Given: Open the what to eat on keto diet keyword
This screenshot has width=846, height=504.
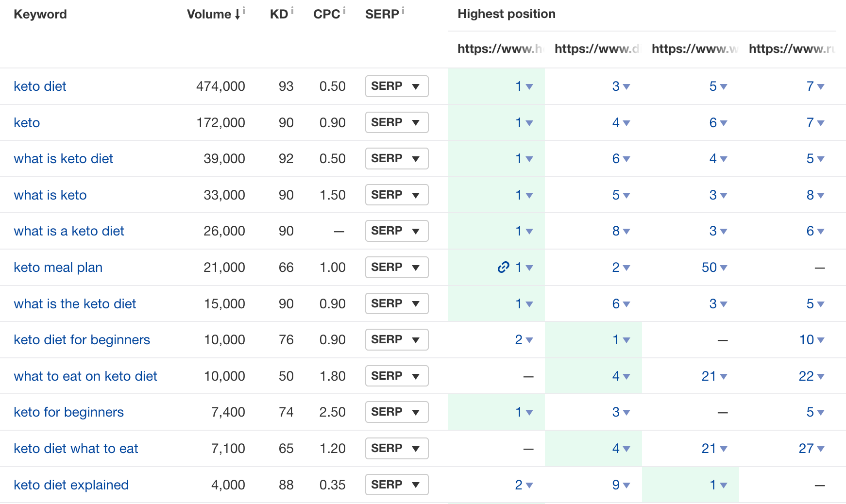Looking at the screenshot, I should (x=85, y=376).
